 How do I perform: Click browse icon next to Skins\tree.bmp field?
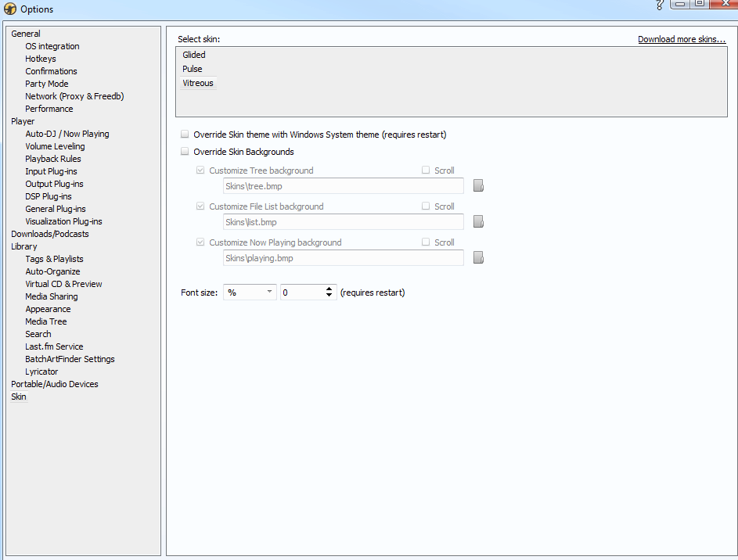tap(478, 186)
